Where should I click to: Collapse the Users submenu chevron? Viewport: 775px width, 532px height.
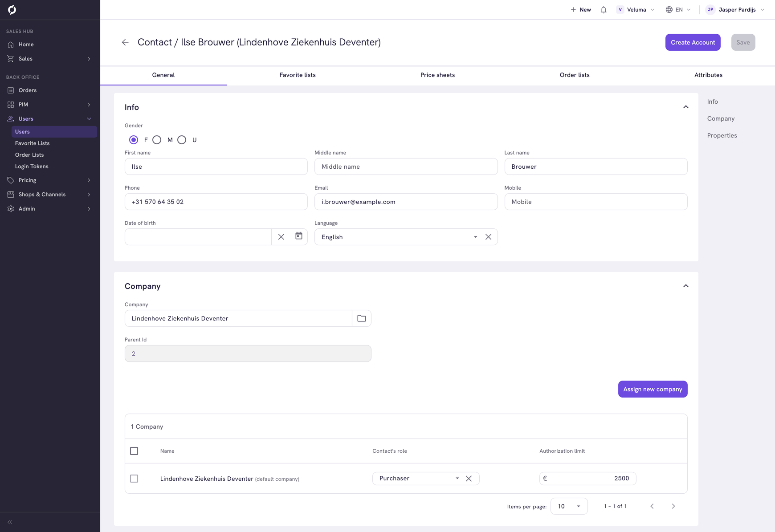pyautogui.click(x=89, y=119)
